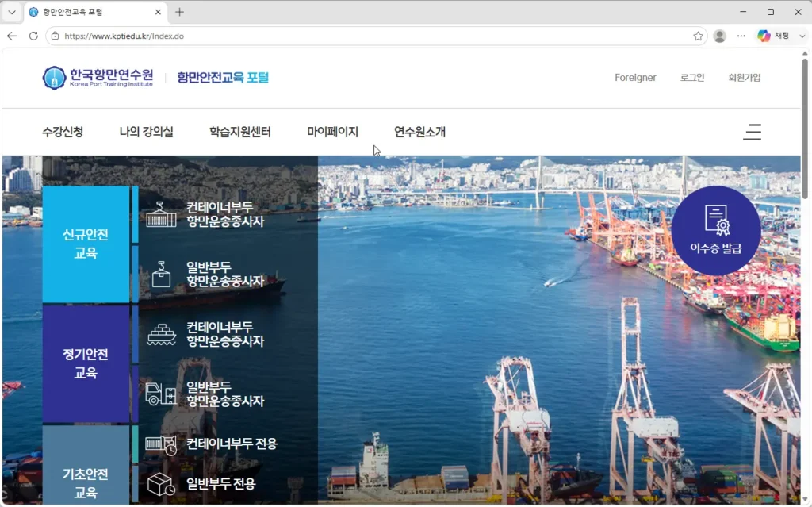Close the 항만안전교육 포털 tab
Viewport: 812px width, 507px height.
click(x=158, y=12)
